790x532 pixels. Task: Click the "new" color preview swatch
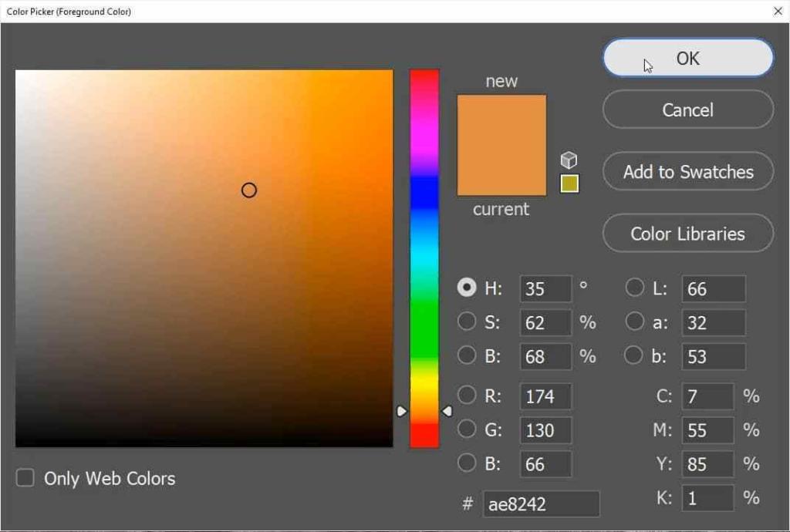[501, 120]
